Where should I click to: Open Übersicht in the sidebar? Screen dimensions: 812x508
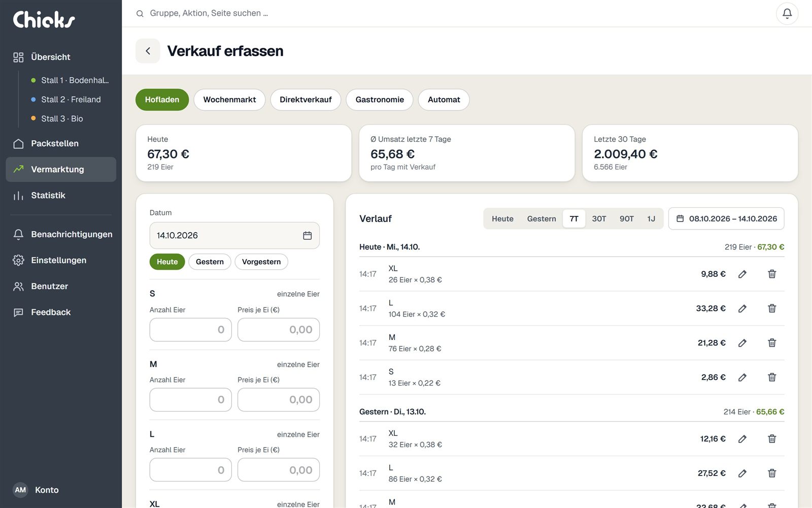61,57
